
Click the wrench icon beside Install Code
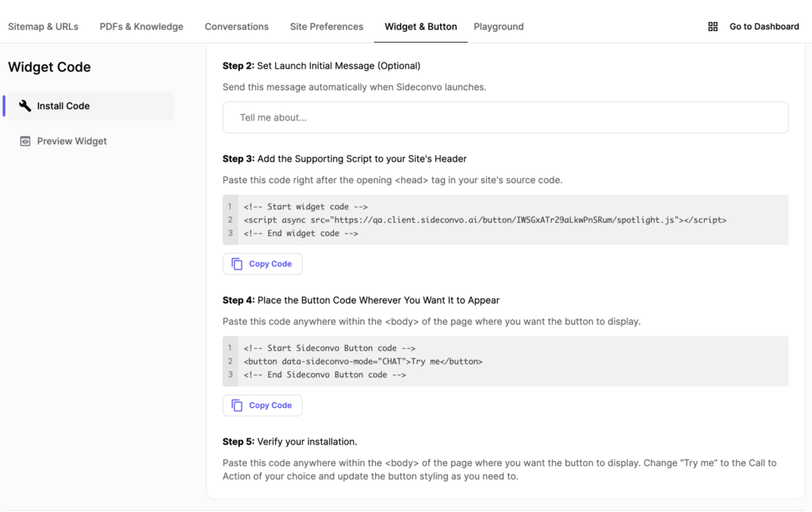coord(25,106)
